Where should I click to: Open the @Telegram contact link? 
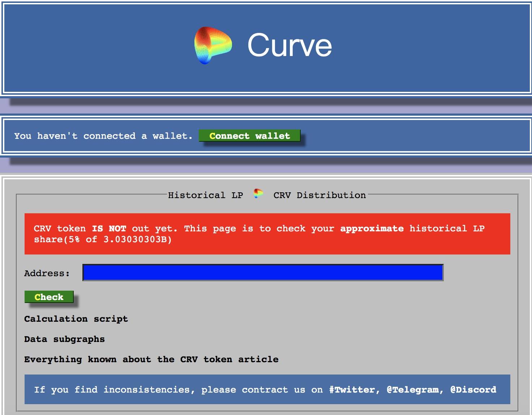[413, 390]
